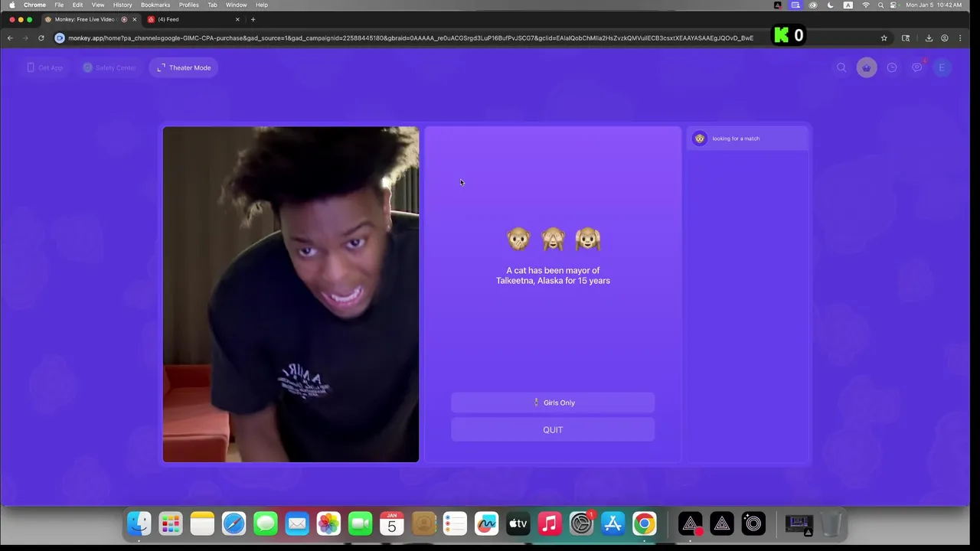
Task: Open the Bookmarks menu
Action: pyautogui.click(x=155, y=5)
